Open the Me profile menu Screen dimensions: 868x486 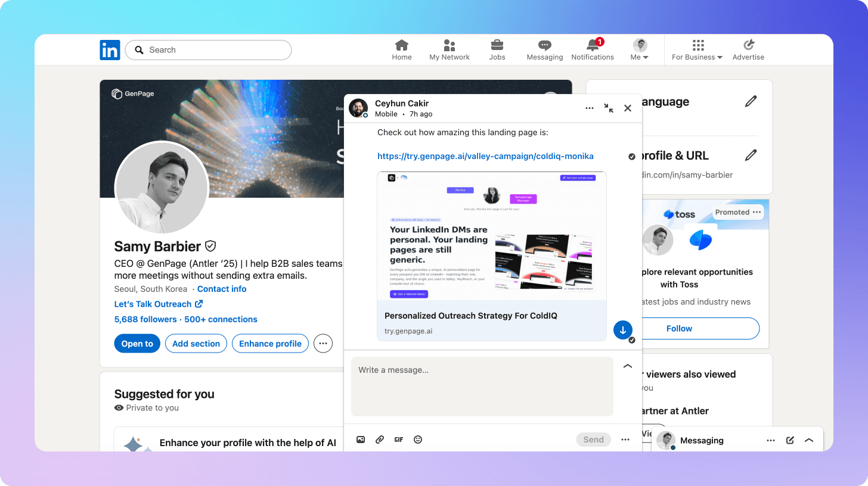pyautogui.click(x=640, y=50)
